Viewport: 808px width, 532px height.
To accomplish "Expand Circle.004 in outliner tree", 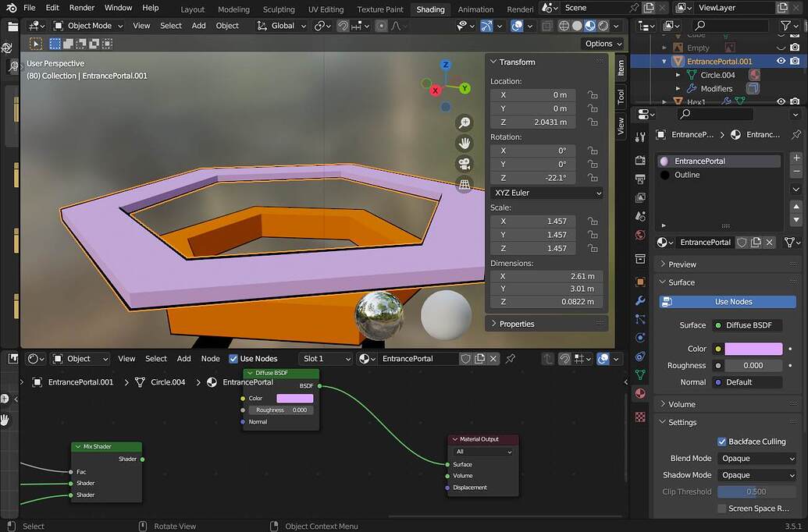I will point(678,75).
